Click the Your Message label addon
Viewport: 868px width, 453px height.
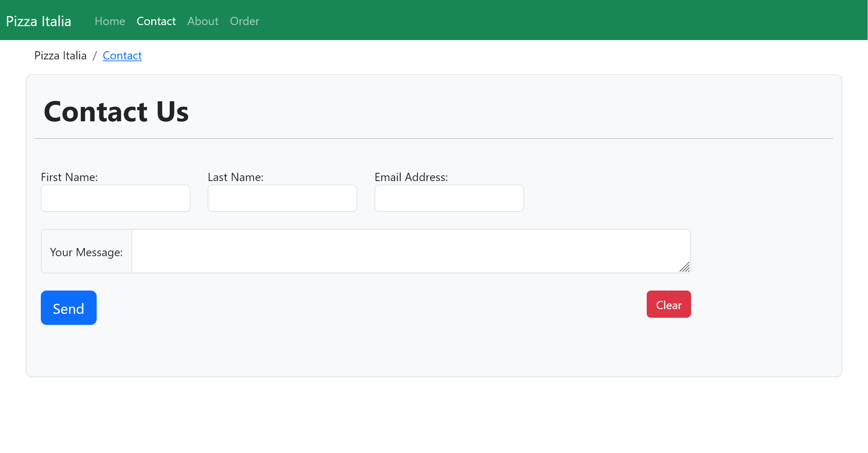[86, 252]
